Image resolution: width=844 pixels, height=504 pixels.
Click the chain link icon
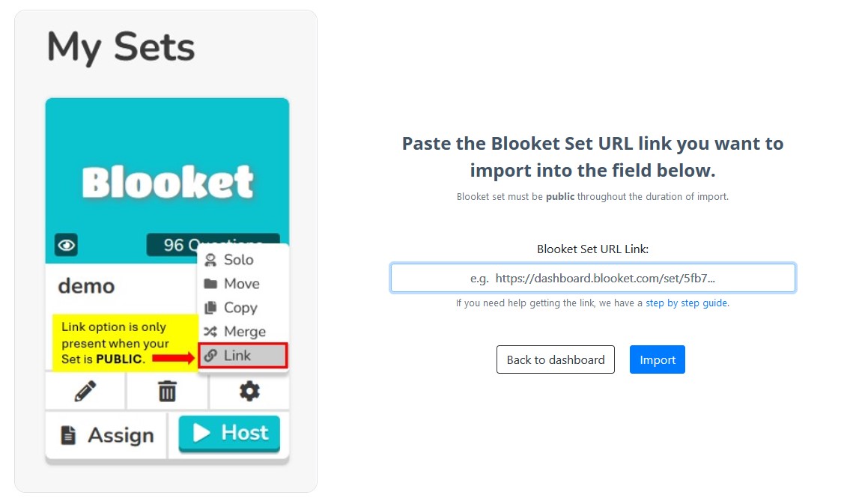click(210, 356)
